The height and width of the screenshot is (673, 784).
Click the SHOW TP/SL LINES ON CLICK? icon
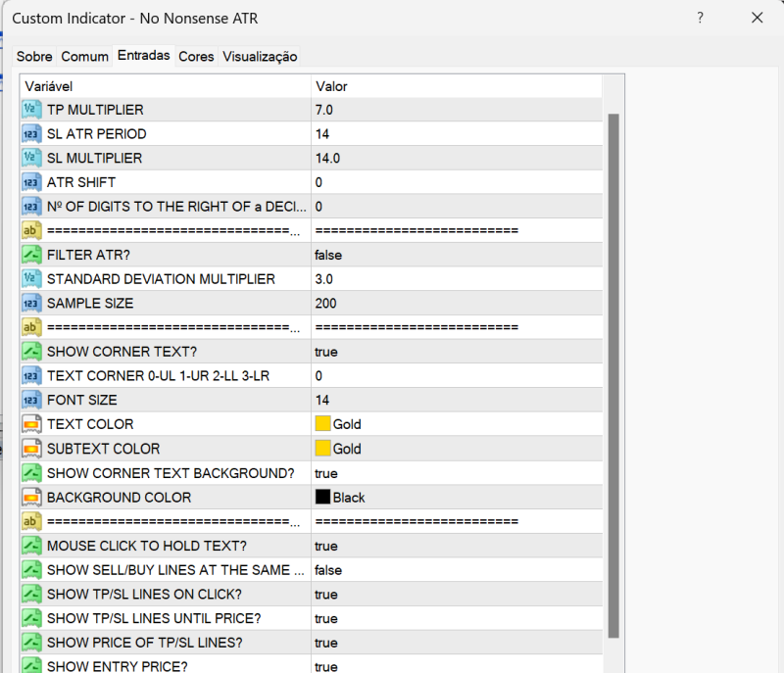[31, 594]
